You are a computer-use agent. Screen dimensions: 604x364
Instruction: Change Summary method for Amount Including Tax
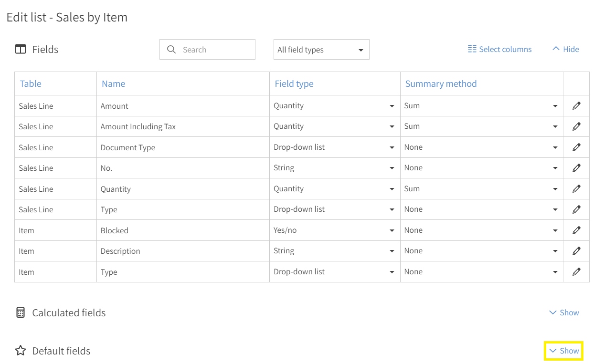click(555, 126)
